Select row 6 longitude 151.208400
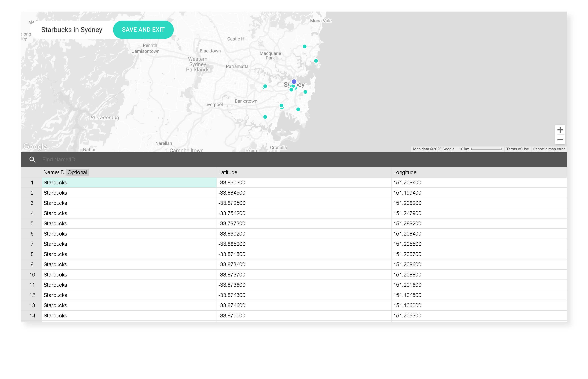This screenshot has width=588, height=379. (479, 233)
